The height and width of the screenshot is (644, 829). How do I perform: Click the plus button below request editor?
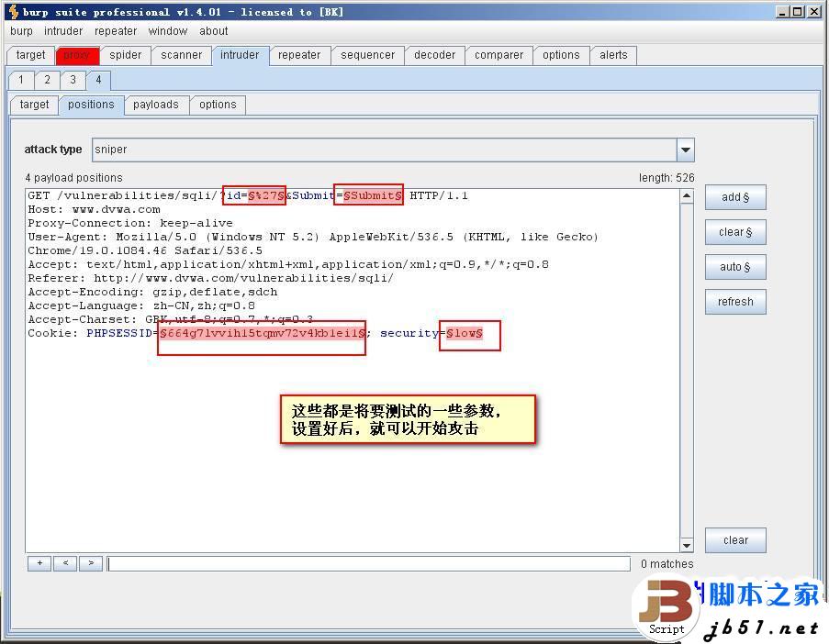point(39,562)
